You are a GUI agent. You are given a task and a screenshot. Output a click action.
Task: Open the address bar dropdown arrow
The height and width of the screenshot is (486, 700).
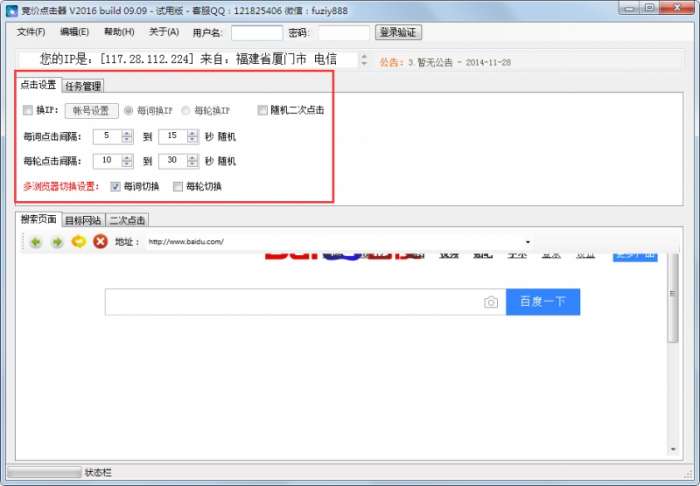pyautogui.click(x=528, y=242)
